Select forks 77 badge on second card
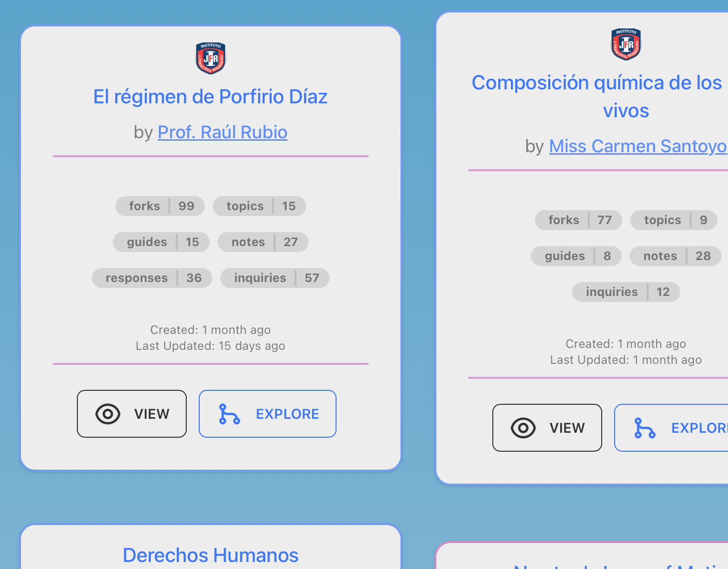 [578, 220]
